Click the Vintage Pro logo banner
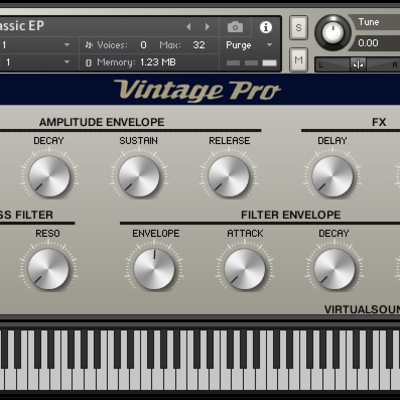This screenshot has height=400, width=400. (197, 90)
